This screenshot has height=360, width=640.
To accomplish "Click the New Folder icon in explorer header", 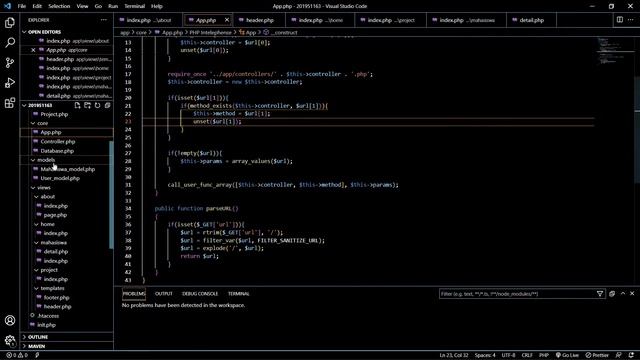I will pyautogui.click(x=87, y=105).
